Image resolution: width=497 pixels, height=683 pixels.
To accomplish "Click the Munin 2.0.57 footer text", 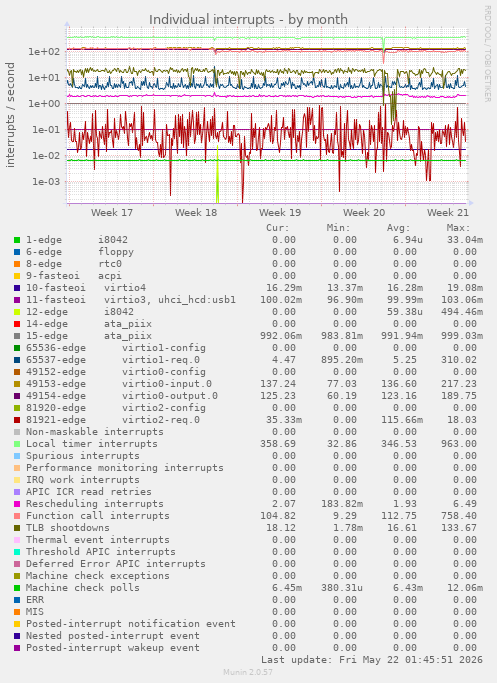I will pyautogui.click(x=248, y=672).
